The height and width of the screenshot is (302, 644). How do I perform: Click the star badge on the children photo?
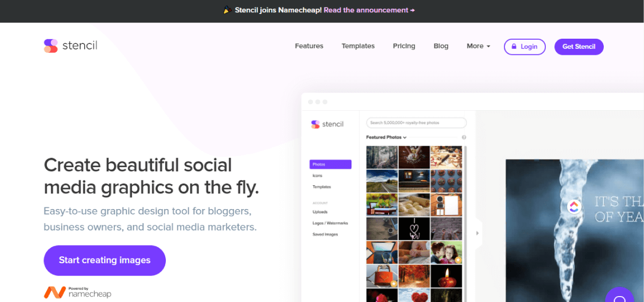click(x=458, y=260)
